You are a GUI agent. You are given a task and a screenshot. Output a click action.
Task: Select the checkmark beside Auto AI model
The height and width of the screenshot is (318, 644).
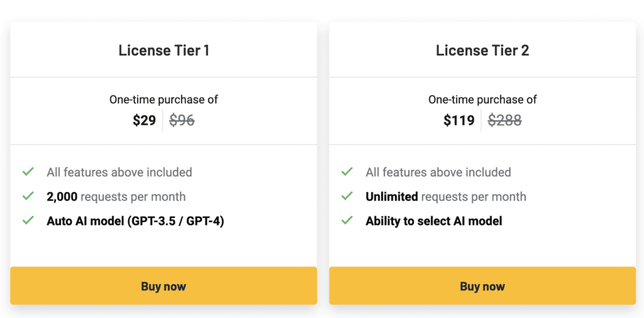pyautogui.click(x=28, y=221)
